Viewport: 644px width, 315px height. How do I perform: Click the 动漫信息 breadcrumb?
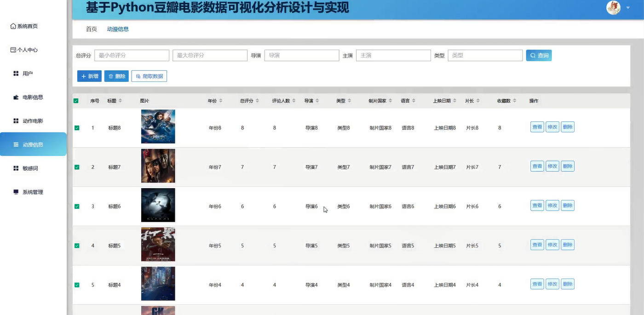pos(118,29)
